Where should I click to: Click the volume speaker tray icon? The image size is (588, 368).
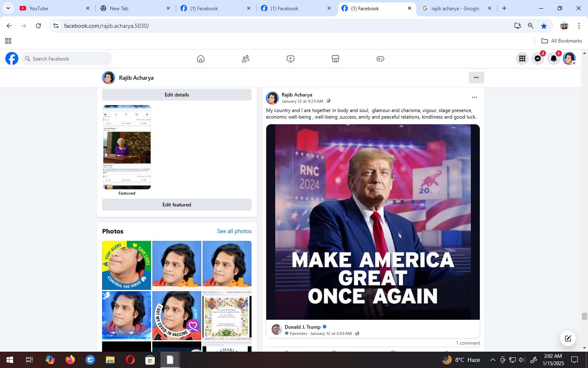pos(522,360)
